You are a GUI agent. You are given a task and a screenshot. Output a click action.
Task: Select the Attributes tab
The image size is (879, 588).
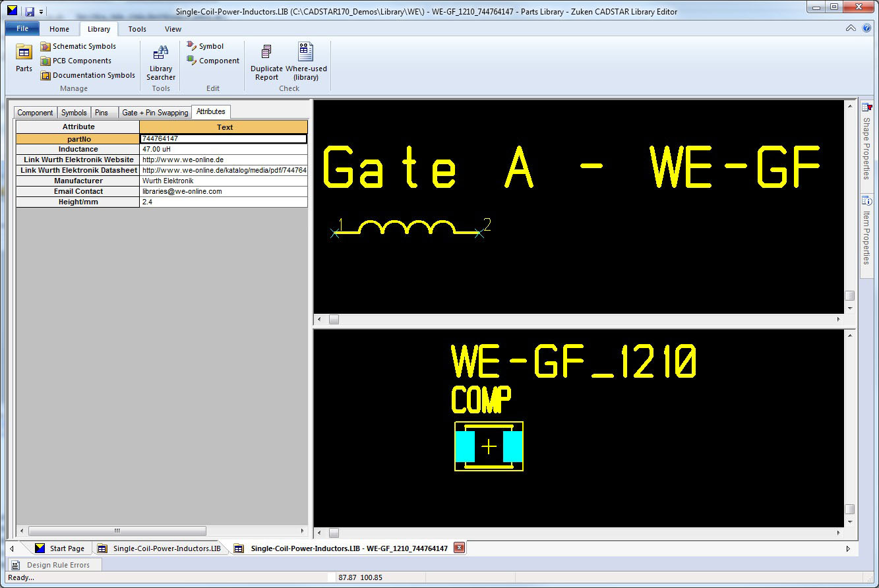pos(211,111)
